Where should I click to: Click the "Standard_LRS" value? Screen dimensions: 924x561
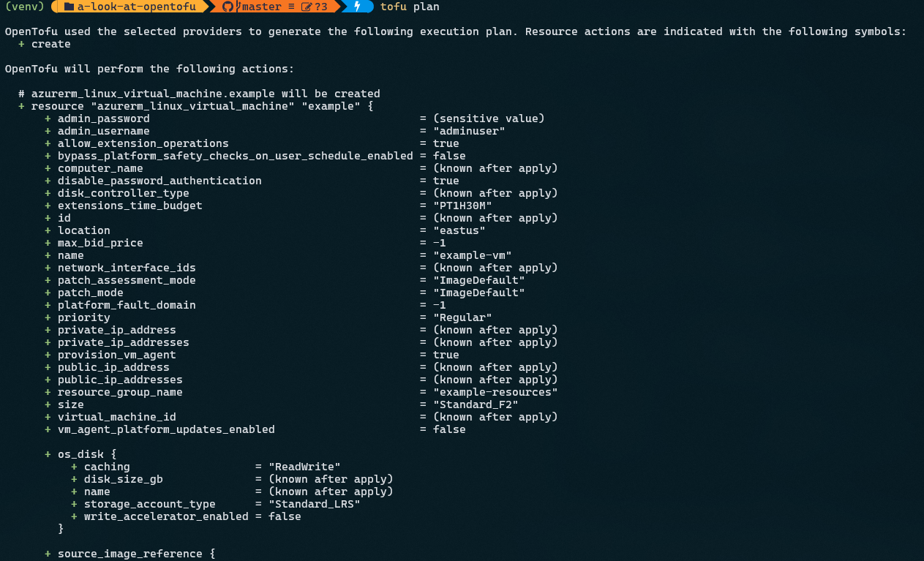pyautogui.click(x=315, y=504)
